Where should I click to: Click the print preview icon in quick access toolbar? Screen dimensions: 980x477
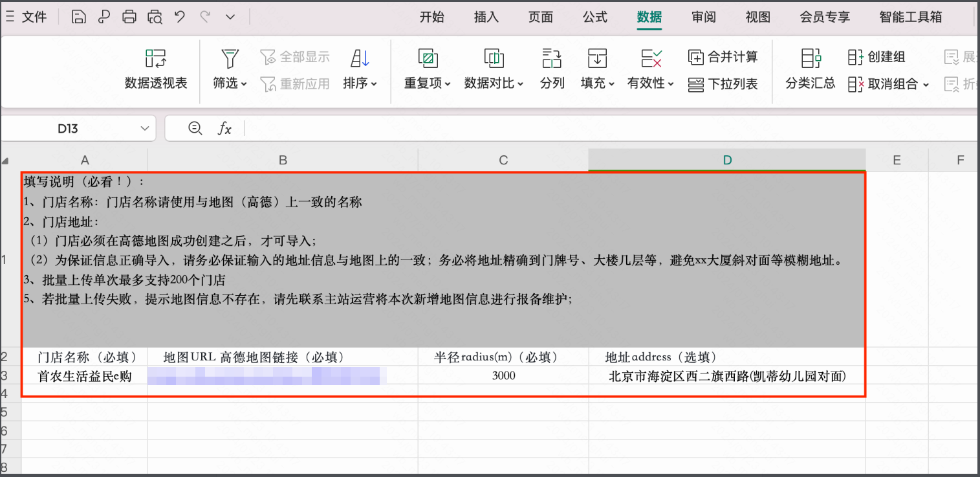tap(155, 17)
